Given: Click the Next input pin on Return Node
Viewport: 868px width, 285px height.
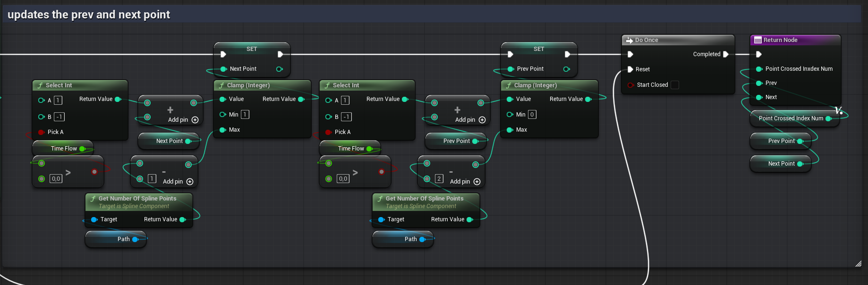Looking at the screenshot, I should tap(759, 97).
